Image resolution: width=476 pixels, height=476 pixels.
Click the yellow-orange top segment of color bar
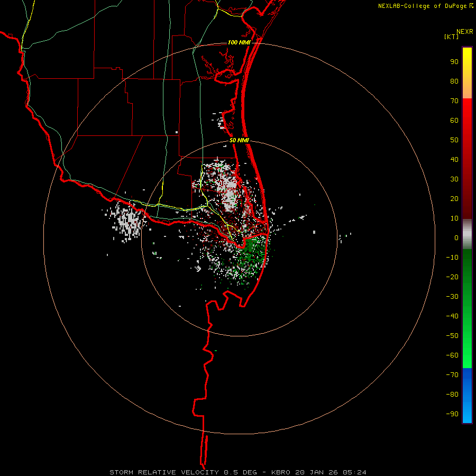(x=467, y=73)
